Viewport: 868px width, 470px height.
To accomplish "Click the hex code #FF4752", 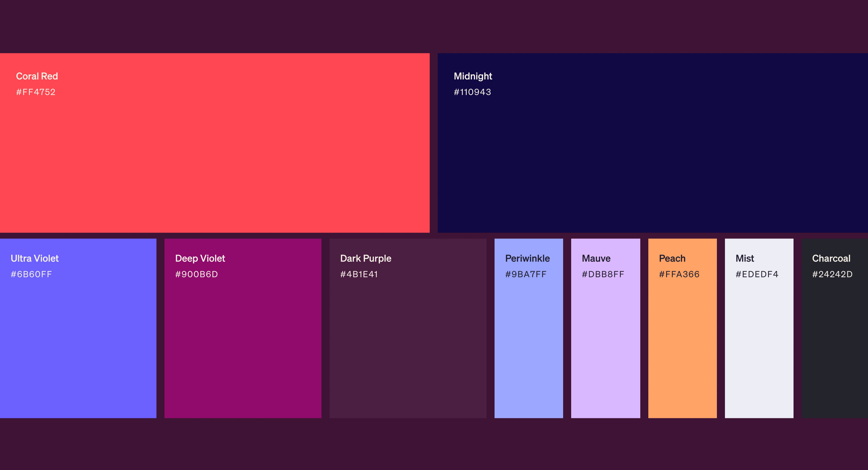I will [36, 92].
